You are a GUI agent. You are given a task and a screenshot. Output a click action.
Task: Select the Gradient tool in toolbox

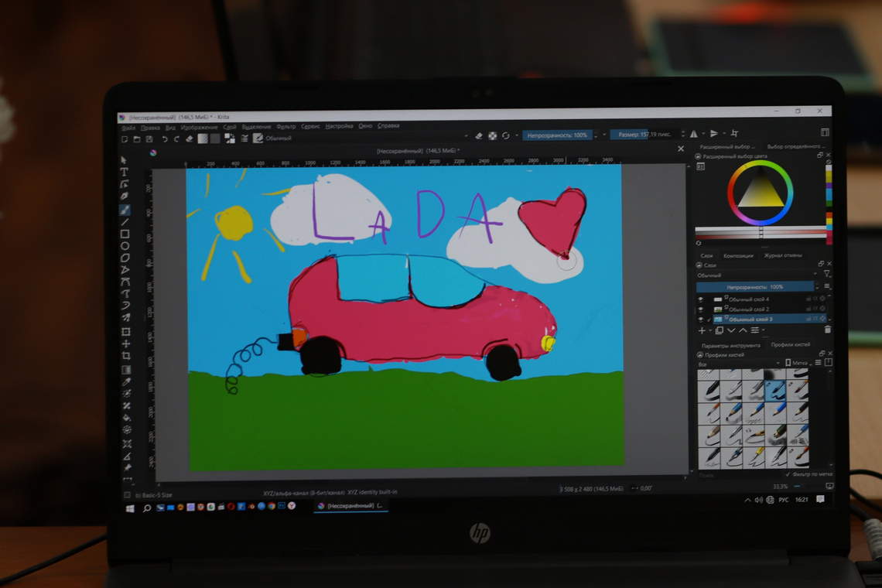pyautogui.click(x=127, y=370)
